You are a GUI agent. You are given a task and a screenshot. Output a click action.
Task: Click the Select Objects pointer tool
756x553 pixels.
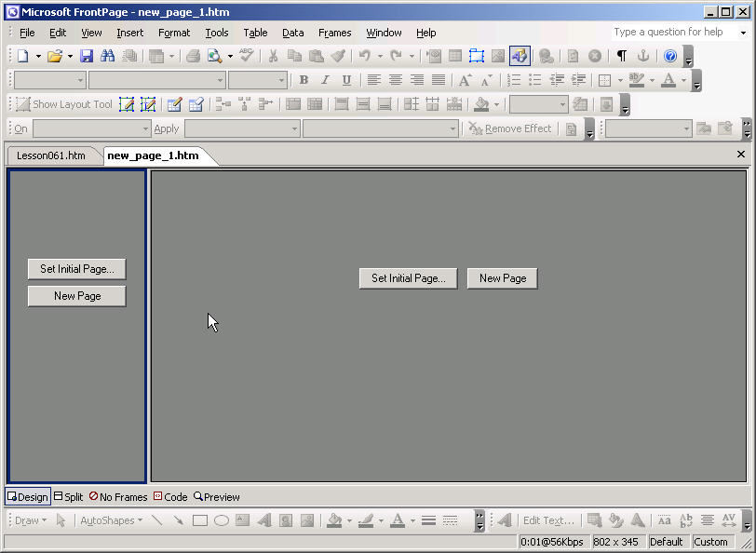(x=61, y=520)
